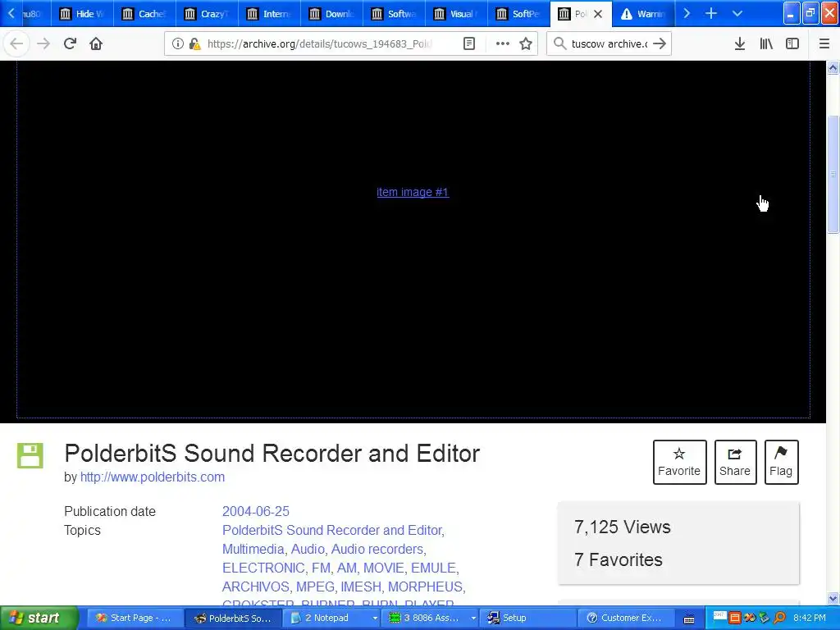Open the MPEG topic link
The height and width of the screenshot is (630, 840).
coord(315,587)
